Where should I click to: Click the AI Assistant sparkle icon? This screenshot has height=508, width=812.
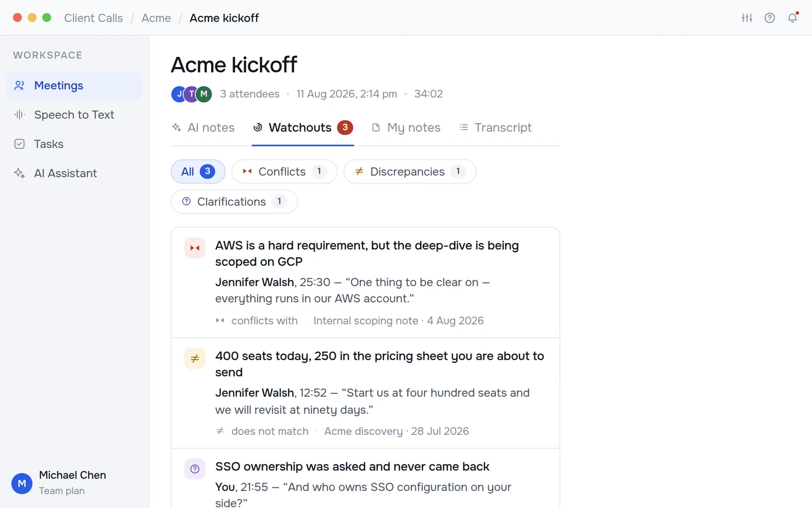pyautogui.click(x=19, y=173)
